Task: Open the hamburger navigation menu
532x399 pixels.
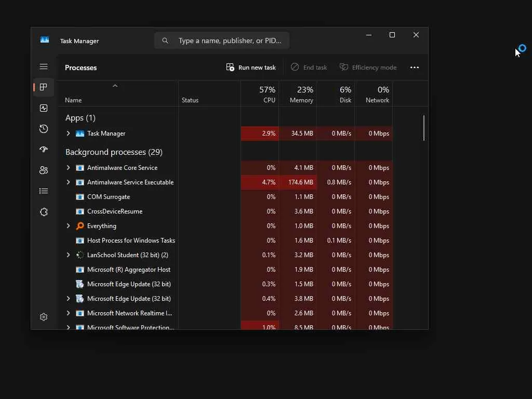Action: coord(44,66)
